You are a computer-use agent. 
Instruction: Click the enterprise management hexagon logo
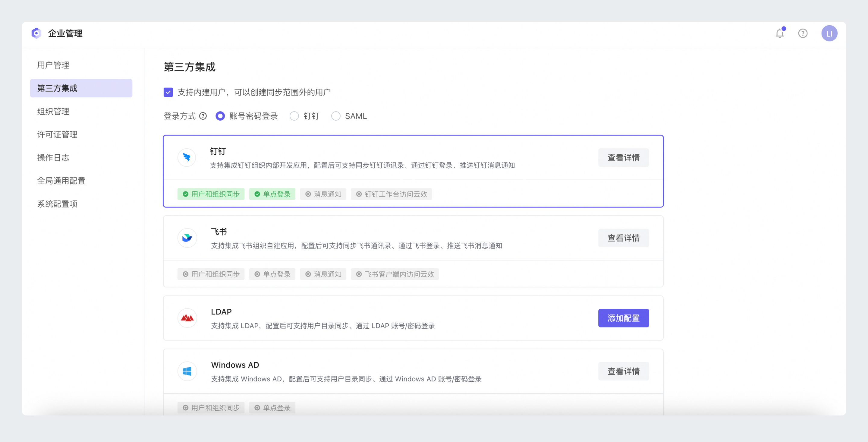coord(36,33)
